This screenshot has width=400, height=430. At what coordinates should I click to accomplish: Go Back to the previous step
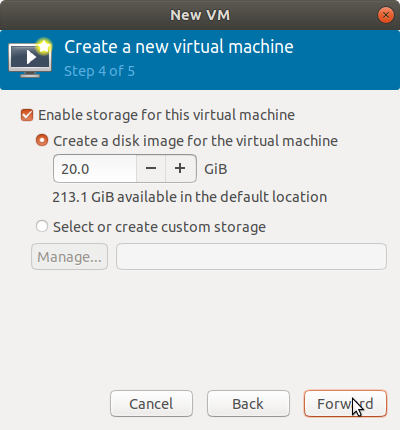pyautogui.click(x=248, y=404)
